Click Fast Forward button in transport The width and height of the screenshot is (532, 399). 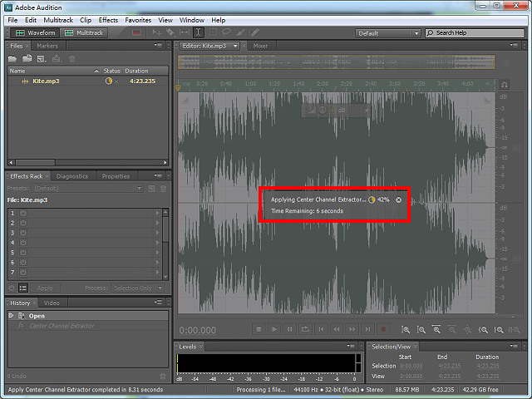point(352,329)
